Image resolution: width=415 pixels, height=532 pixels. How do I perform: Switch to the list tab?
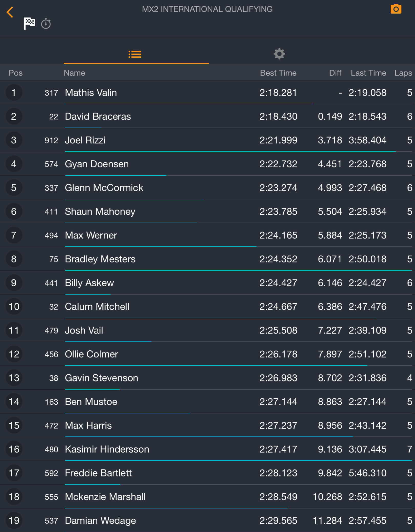(135, 54)
